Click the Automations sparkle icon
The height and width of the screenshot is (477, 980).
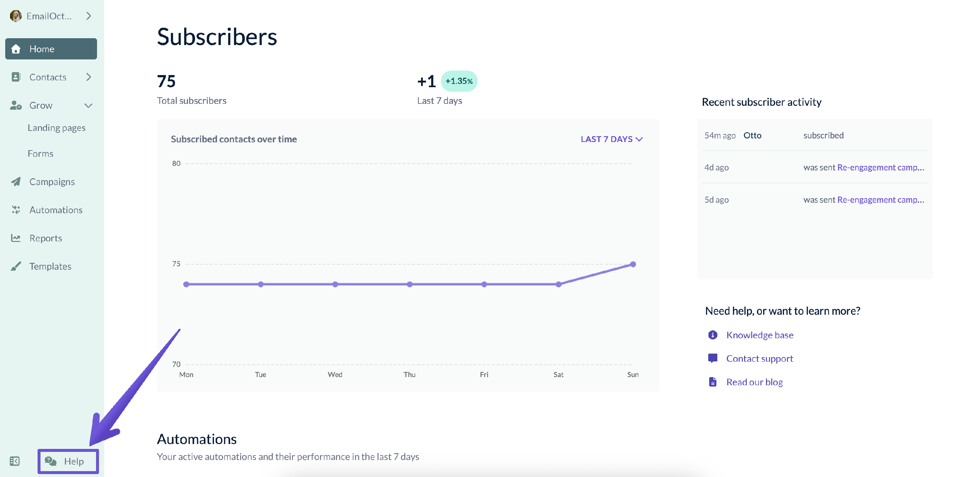click(x=16, y=210)
